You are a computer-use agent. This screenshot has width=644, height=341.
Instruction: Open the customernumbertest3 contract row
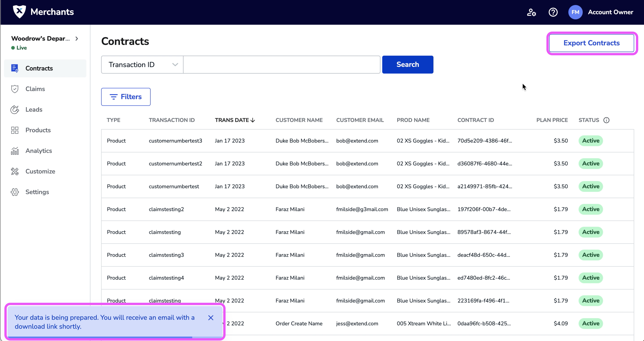pyautogui.click(x=175, y=141)
